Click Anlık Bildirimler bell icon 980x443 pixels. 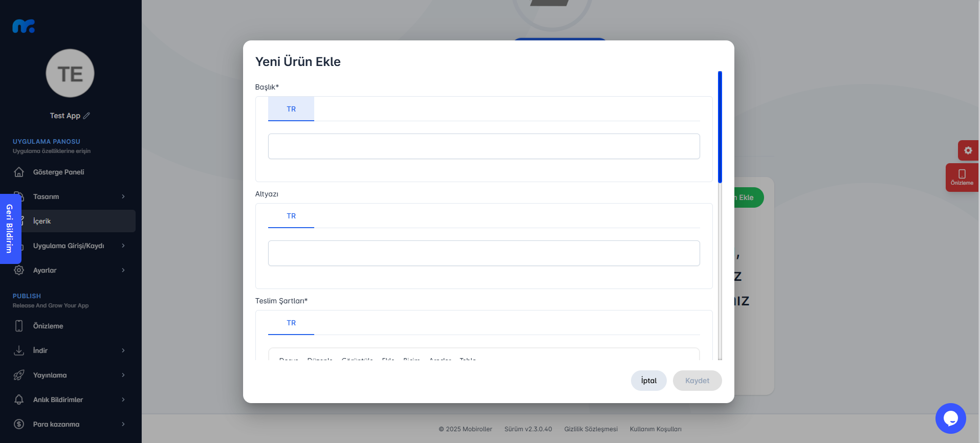pyautogui.click(x=19, y=400)
